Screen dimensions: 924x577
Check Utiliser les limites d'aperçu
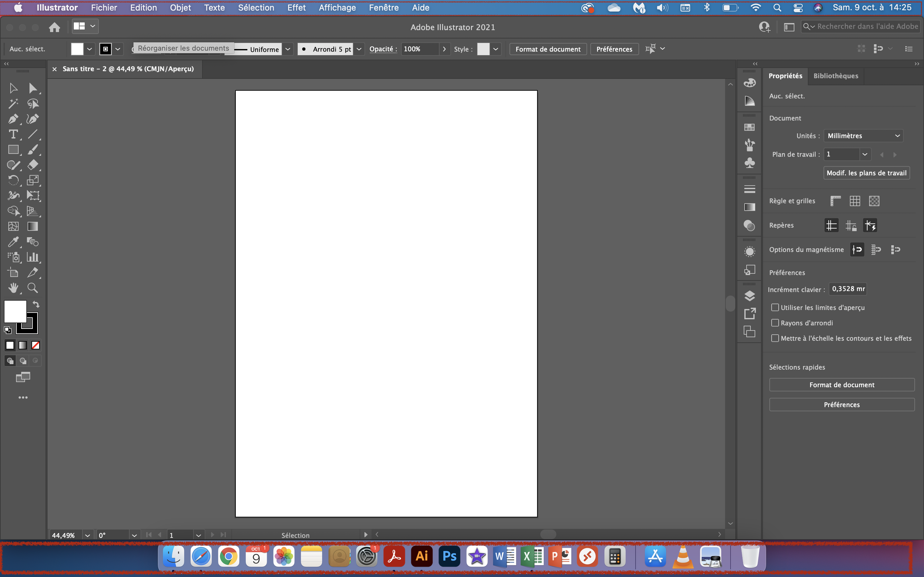pos(775,307)
